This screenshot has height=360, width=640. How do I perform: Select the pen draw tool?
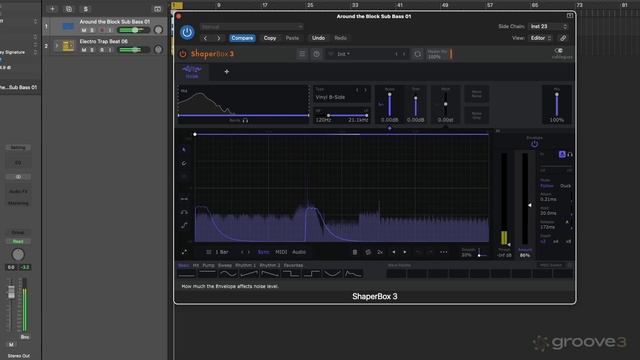[x=184, y=163]
